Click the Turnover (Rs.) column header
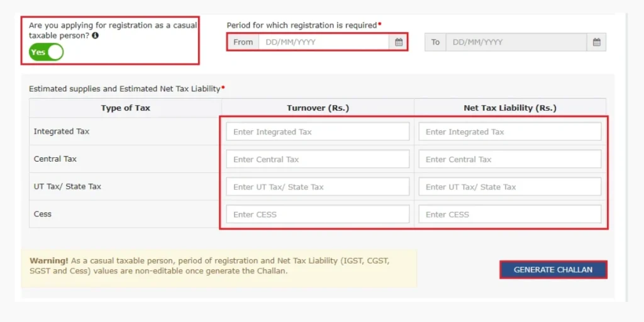 (318, 108)
